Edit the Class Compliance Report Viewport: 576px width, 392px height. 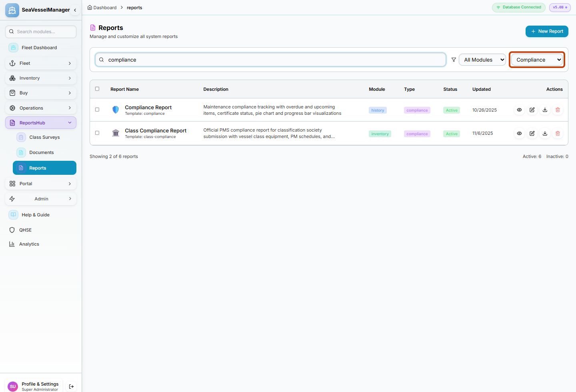(532, 134)
